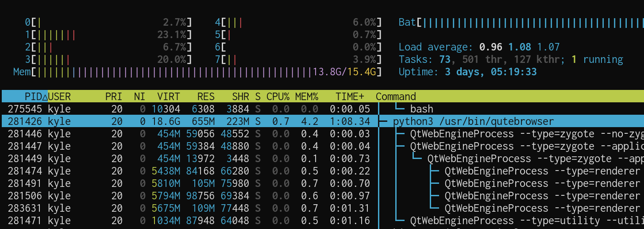Click the 655M RES value
This screenshot has width=644, height=229.
203,121
